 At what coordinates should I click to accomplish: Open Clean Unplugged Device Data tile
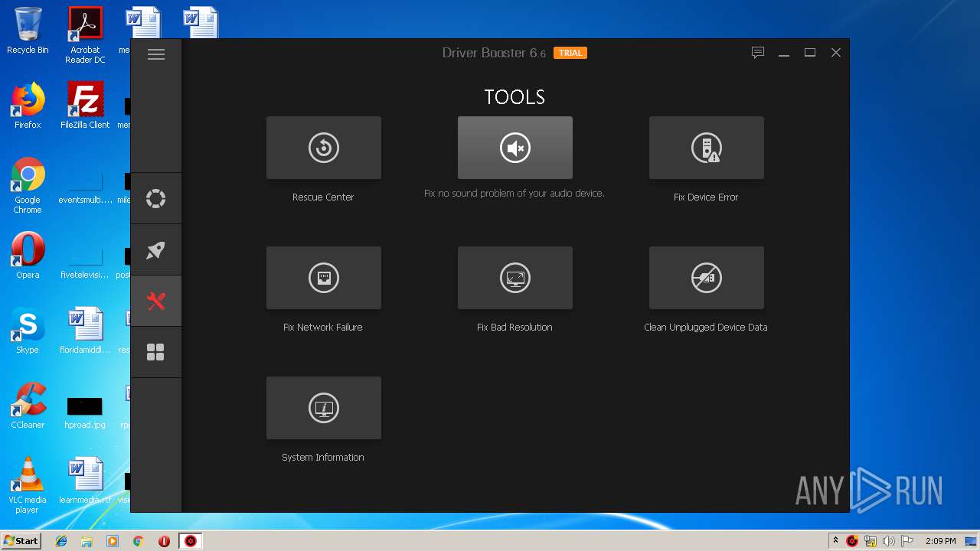pos(707,278)
